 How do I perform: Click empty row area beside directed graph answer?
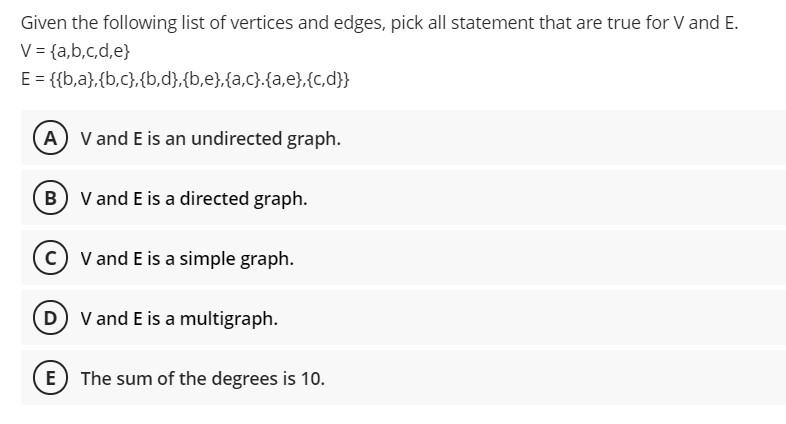pos(546,198)
